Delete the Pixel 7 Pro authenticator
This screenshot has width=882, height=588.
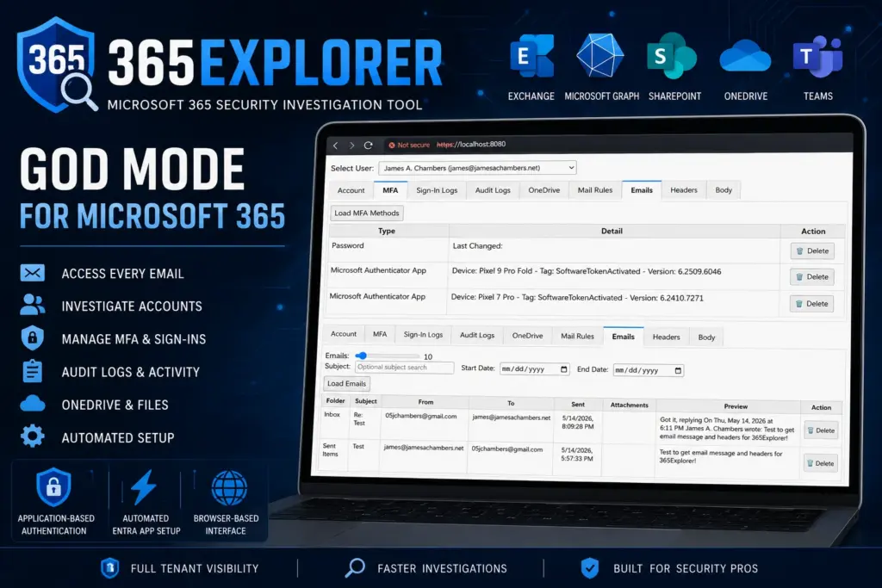pos(811,304)
